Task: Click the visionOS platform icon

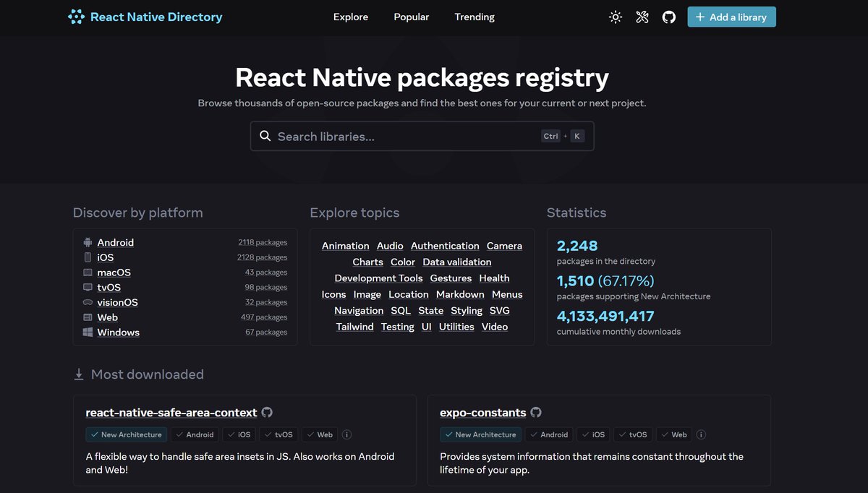Action: pos(88,303)
